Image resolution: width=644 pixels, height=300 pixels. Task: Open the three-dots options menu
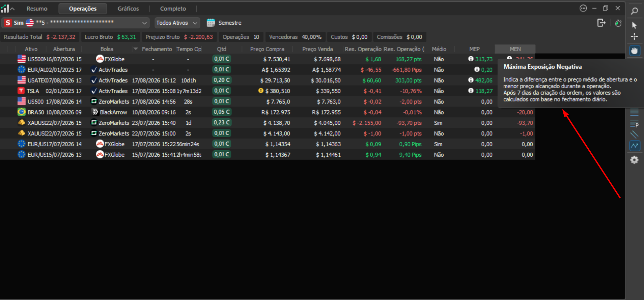tap(583, 8)
